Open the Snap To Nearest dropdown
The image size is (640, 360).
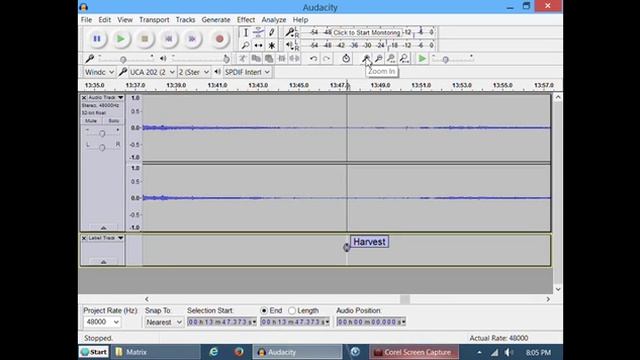164,322
